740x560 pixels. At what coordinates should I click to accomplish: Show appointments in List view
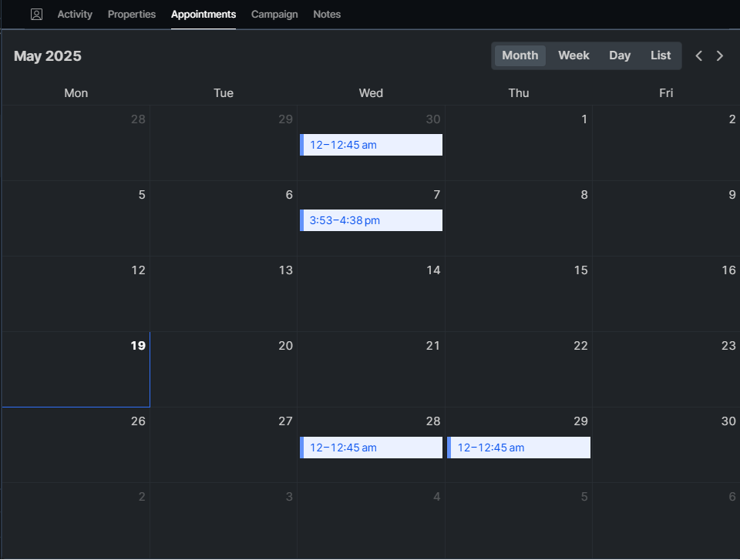(x=661, y=55)
